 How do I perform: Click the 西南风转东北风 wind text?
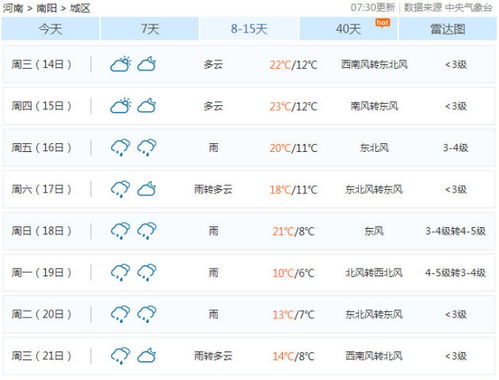(x=374, y=64)
